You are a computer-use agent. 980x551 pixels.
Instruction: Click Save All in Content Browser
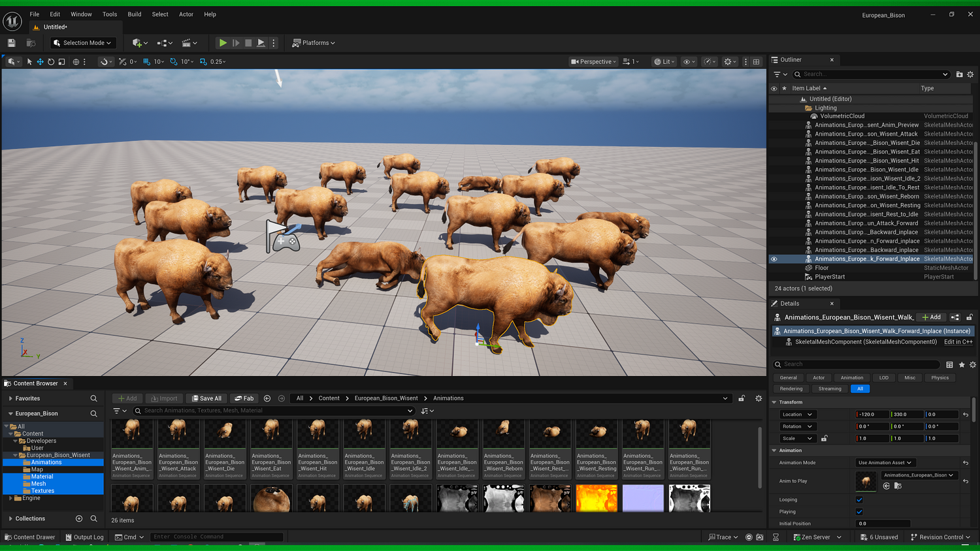[206, 398]
